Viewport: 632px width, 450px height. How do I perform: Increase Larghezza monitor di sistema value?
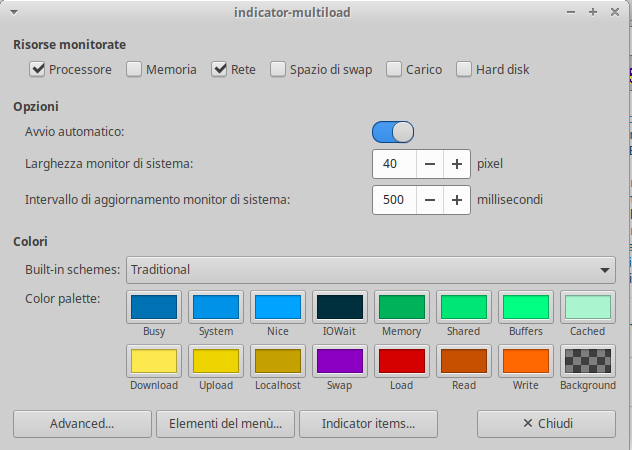coord(457,164)
